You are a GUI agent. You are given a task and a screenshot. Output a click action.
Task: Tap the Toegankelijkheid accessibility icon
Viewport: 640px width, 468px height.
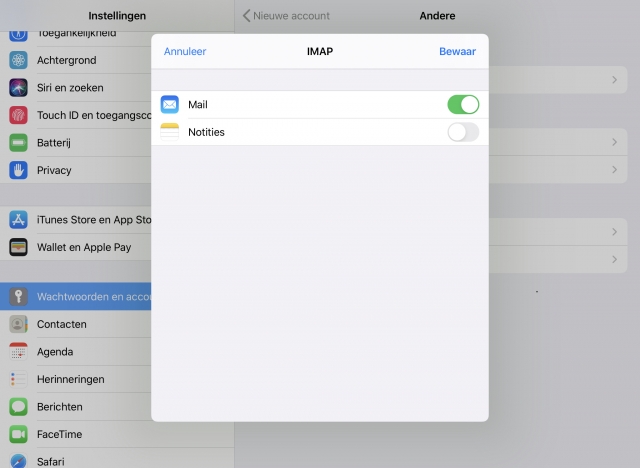18,35
